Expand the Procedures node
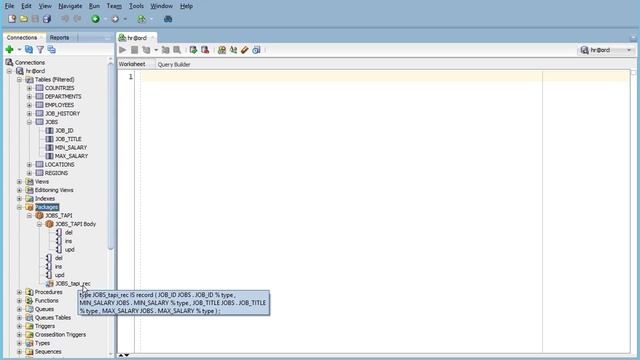Viewport: 640px width, 360px height. [19, 292]
